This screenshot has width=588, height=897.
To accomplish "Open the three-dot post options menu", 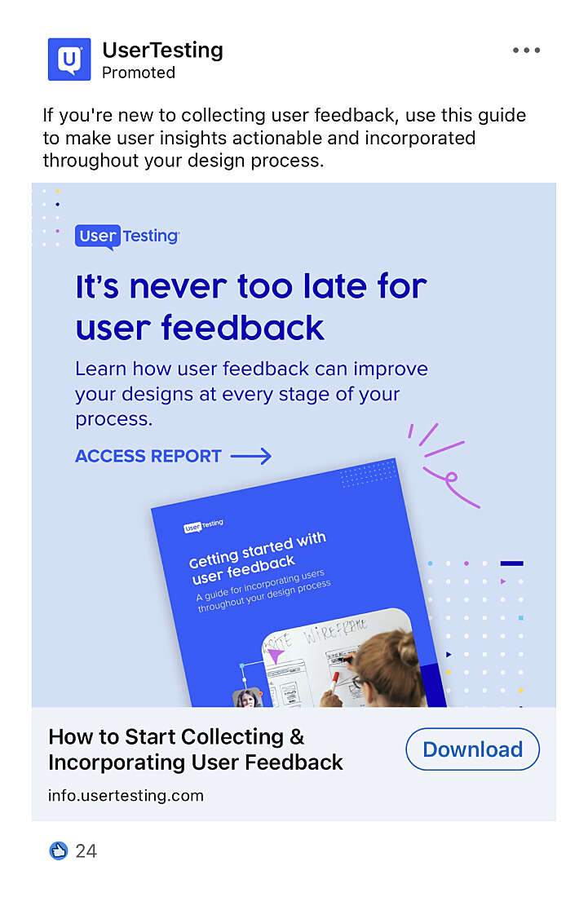I will coord(526,51).
